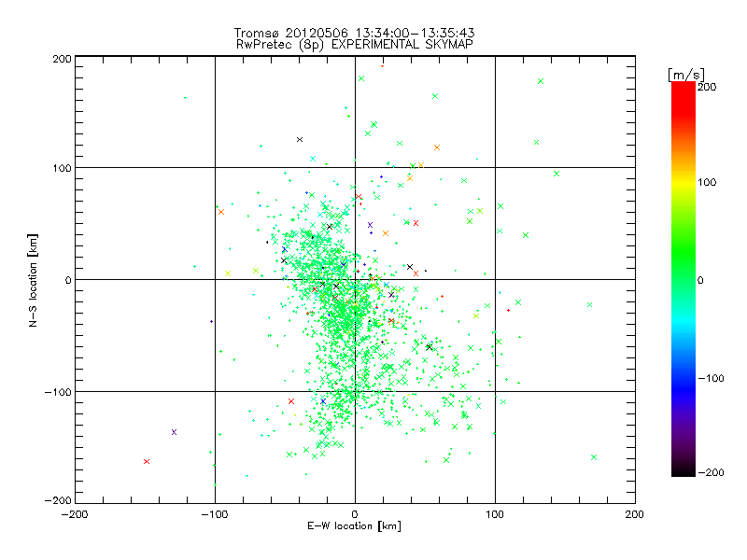Image resolution: width=747 pixels, height=560 pixels.
Task: Click the N-S axis -100 tick label
Action: 58,392
